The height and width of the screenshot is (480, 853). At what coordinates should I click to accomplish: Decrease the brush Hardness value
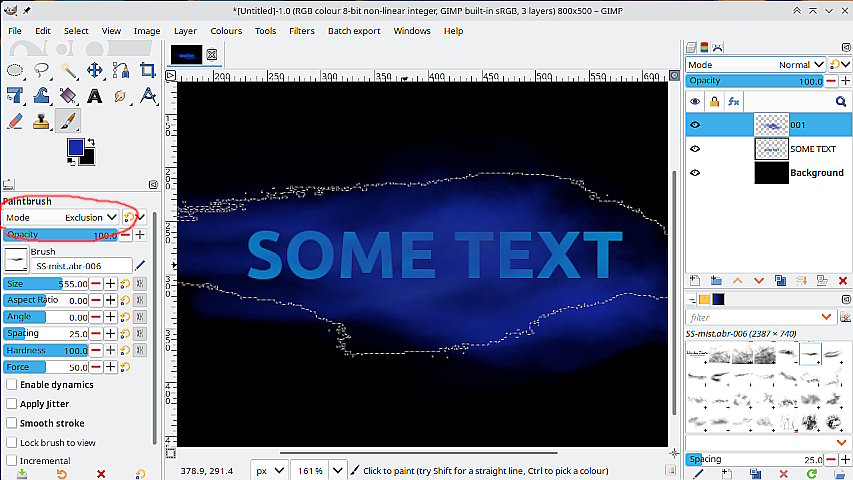tap(96, 350)
